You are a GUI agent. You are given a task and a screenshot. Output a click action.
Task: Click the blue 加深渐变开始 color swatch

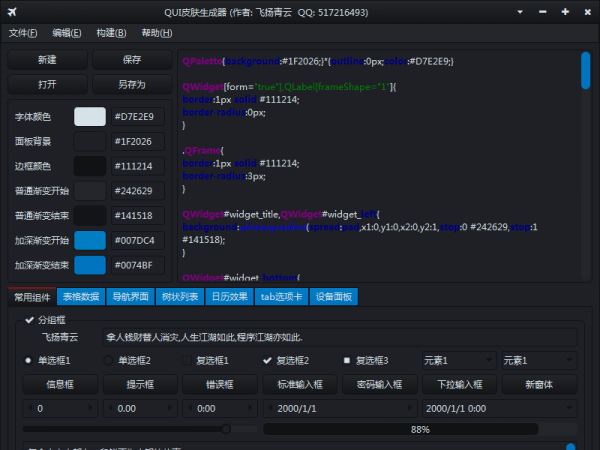point(89,240)
